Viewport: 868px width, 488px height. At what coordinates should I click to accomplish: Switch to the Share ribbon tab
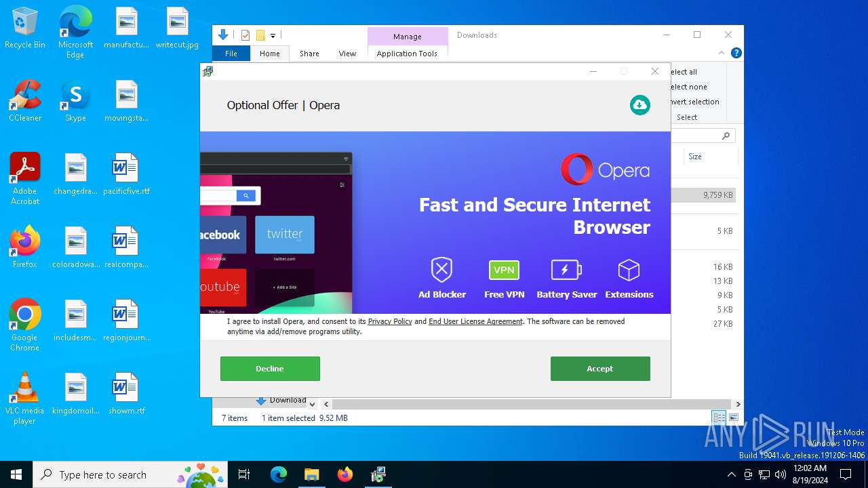(x=309, y=54)
